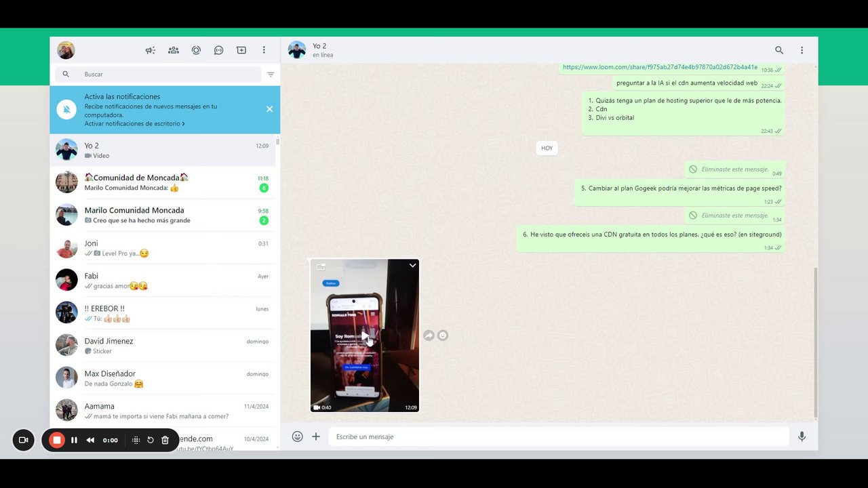The image size is (868, 488).
Task: Open the sidebar three-dot menu
Action: pyautogui.click(x=264, y=50)
